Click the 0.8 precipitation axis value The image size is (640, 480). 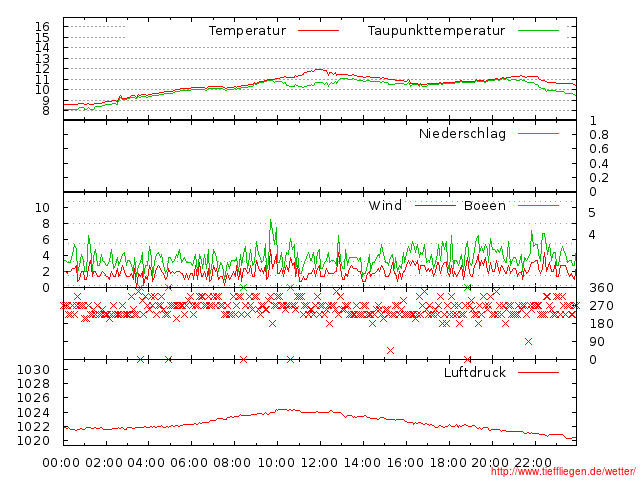pos(599,135)
